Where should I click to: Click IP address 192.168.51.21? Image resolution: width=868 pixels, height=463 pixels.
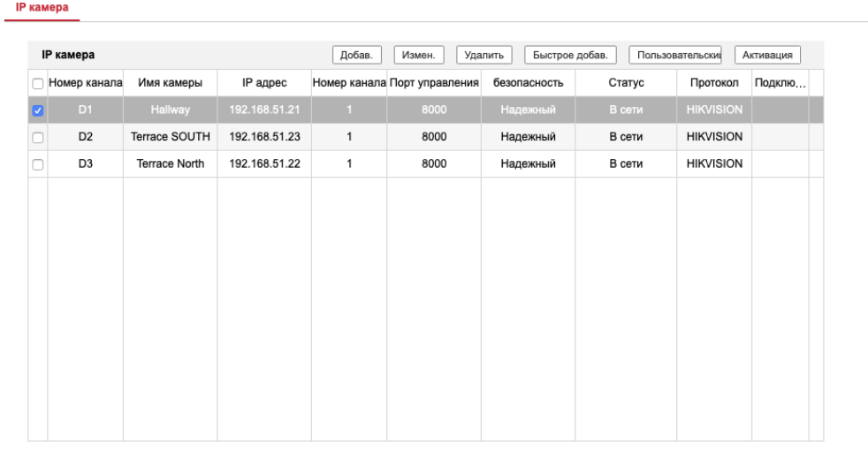(264, 110)
